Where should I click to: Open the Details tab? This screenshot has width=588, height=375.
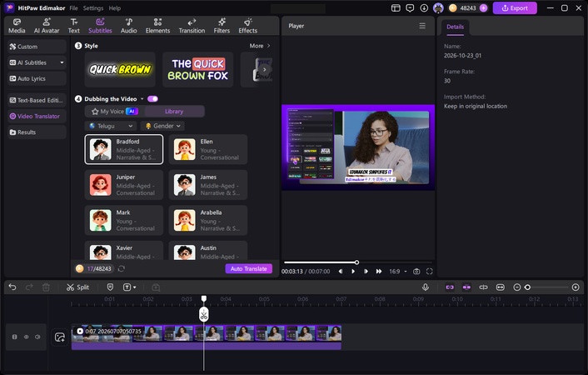[455, 27]
